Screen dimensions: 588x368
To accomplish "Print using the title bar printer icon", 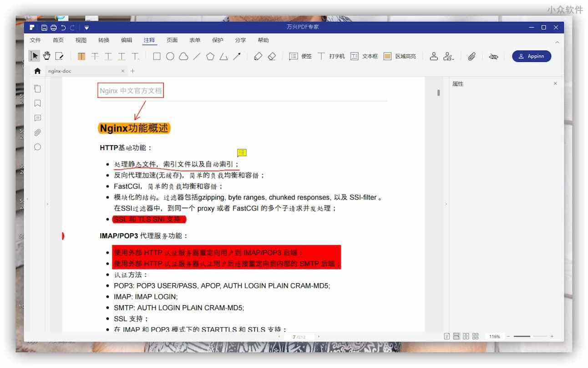I will (x=54, y=27).
